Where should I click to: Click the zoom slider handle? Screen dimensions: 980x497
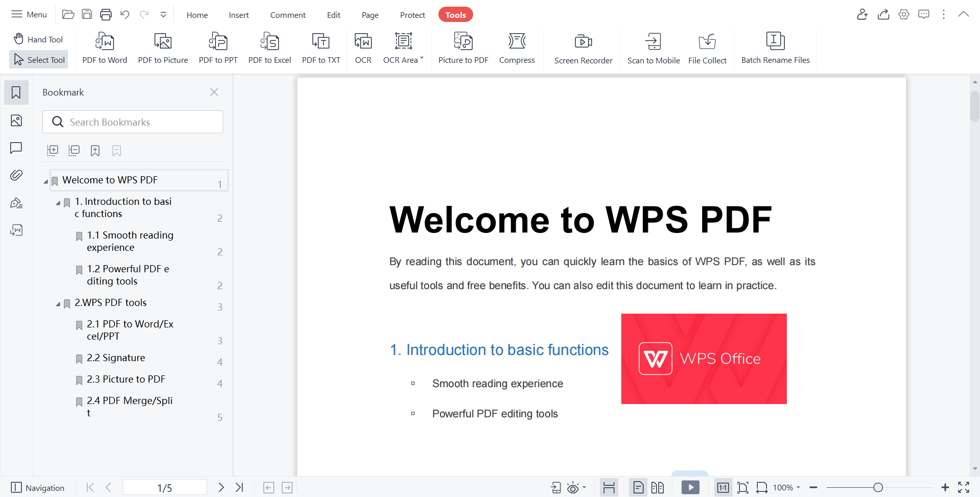click(x=878, y=488)
